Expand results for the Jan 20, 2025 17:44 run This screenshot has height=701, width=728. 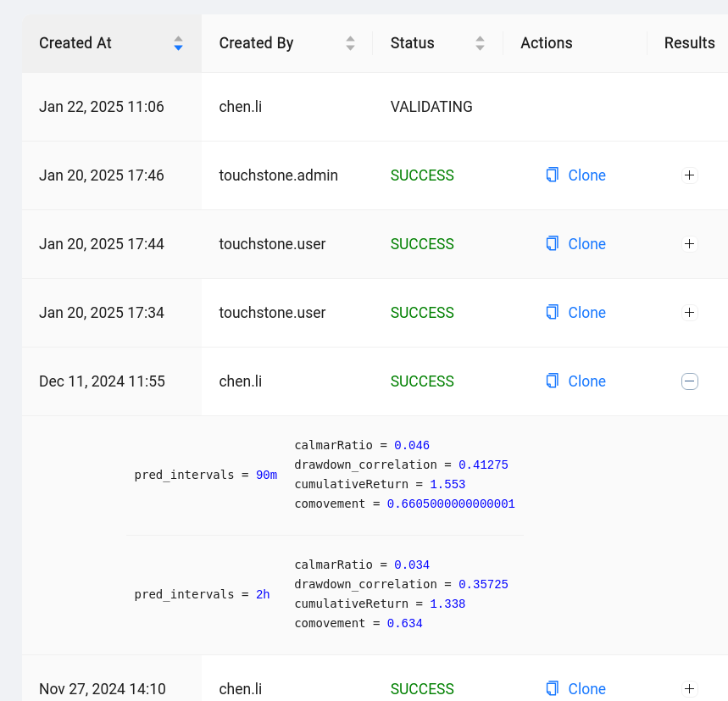tap(689, 243)
